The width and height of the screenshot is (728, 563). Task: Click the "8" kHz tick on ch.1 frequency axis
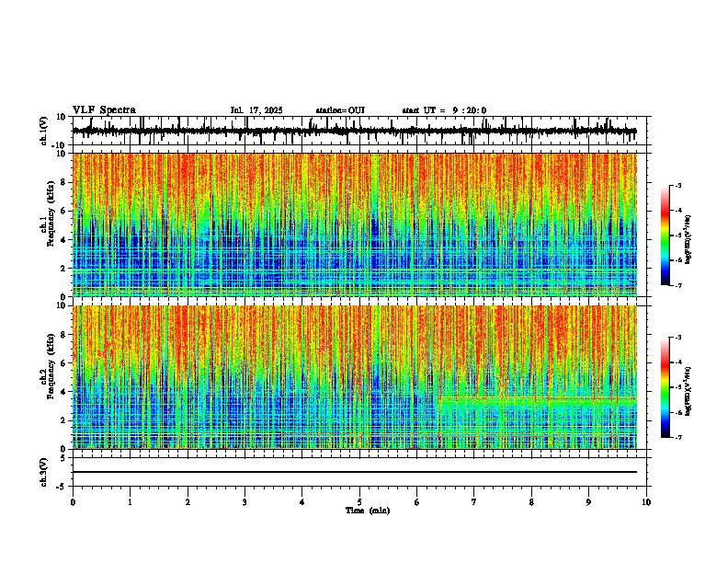[x=63, y=182]
